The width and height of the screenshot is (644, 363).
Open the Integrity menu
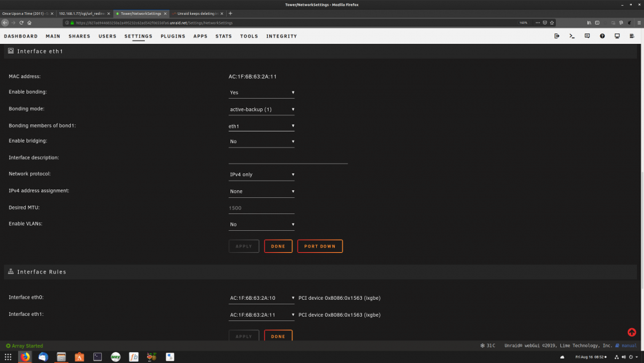[x=281, y=36]
